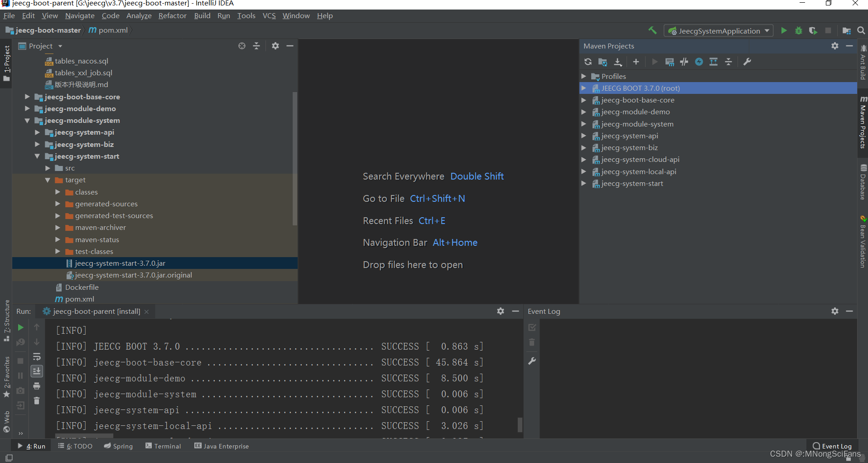Switch to the Terminal tool window tab

tap(163, 446)
